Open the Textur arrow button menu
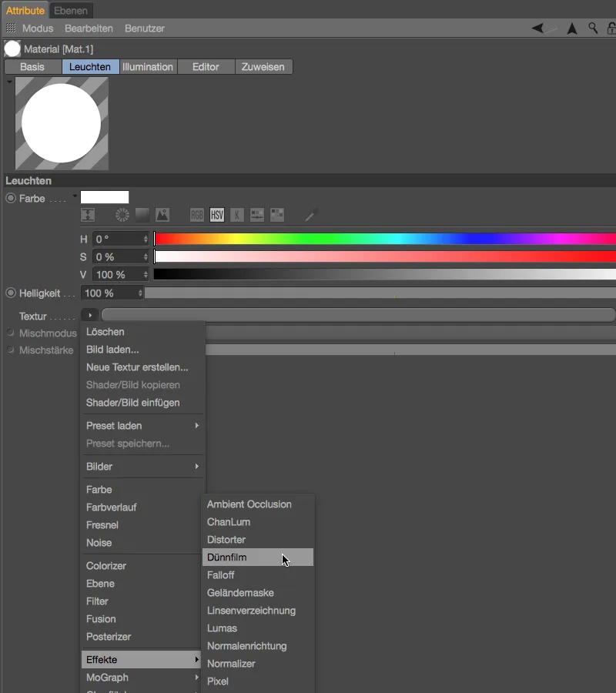The width and height of the screenshot is (616, 693). point(89,315)
